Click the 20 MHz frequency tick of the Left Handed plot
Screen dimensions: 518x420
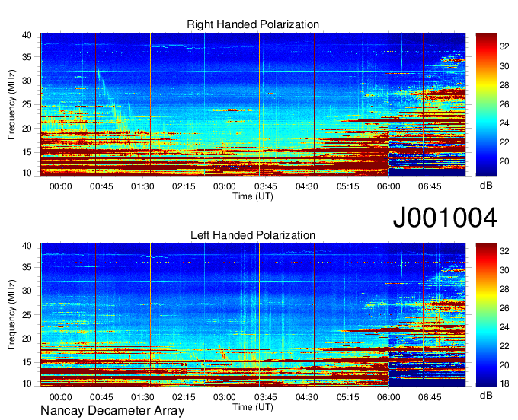(x=27, y=339)
